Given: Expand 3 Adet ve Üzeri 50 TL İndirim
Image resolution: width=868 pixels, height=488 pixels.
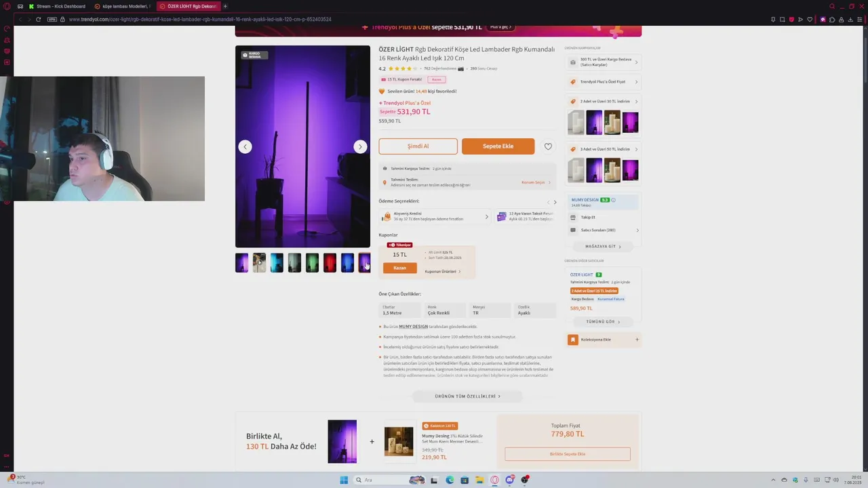Looking at the screenshot, I should 604,149.
